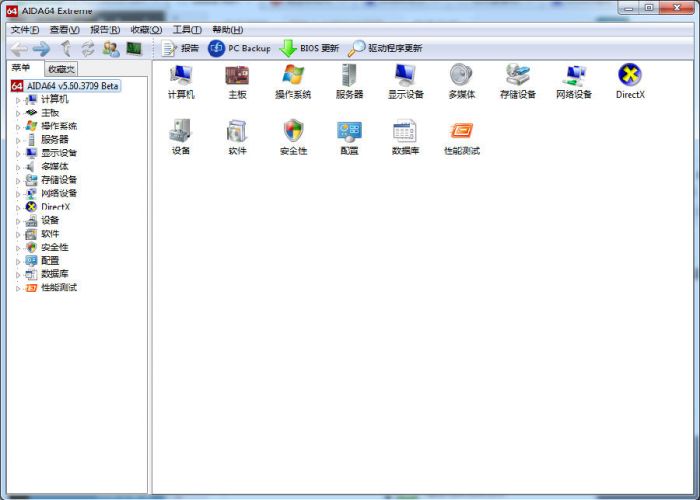Open the 收藏(O) menu
The width and height of the screenshot is (700, 500).
click(x=146, y=30)
